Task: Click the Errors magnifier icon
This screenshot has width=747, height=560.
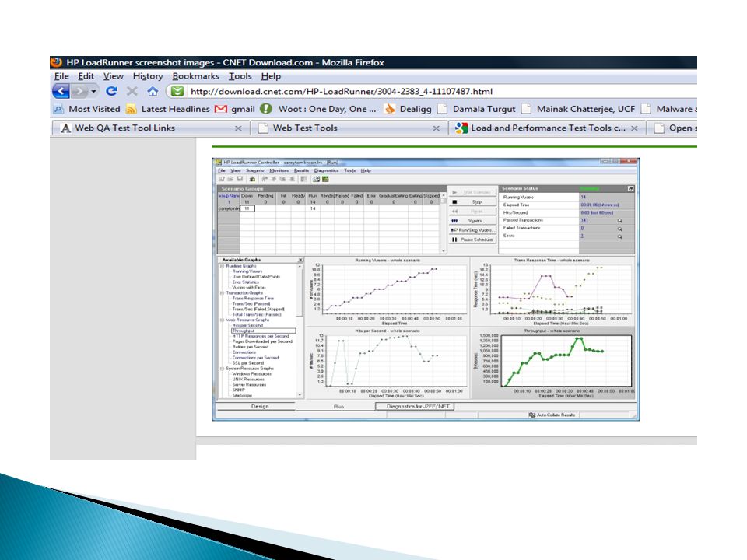Action: (x=620, y=236)
